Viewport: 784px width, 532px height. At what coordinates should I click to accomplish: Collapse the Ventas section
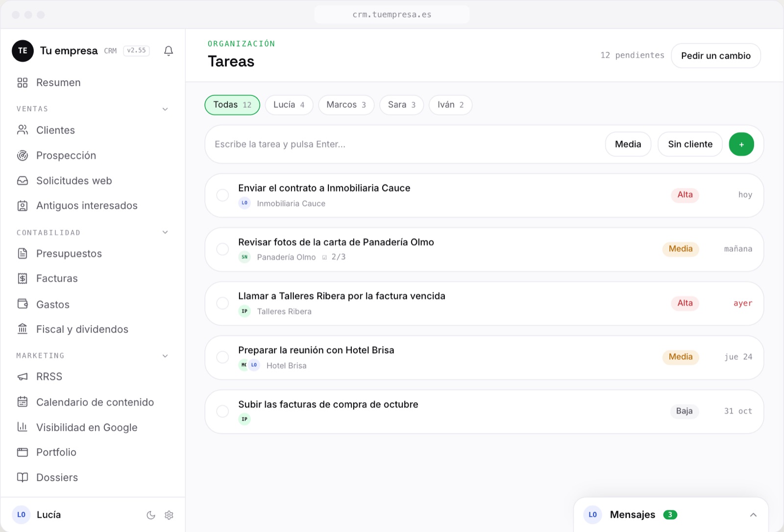[x=165, y=109]
